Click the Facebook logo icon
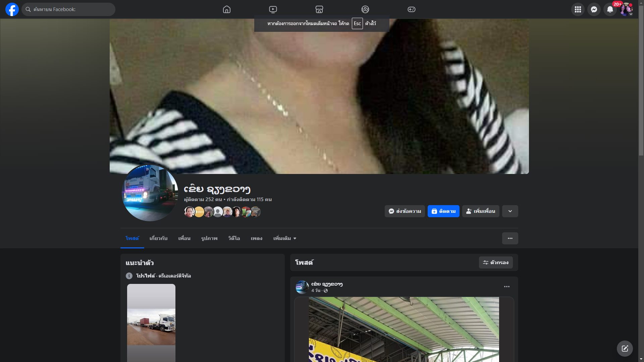This screenshot has width=644, height=362. [12, 9]
